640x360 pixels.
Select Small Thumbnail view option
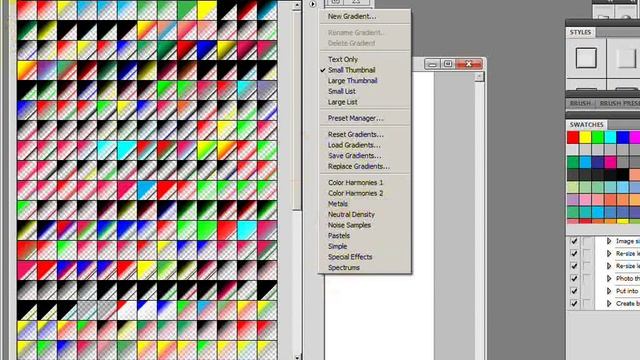351,70
